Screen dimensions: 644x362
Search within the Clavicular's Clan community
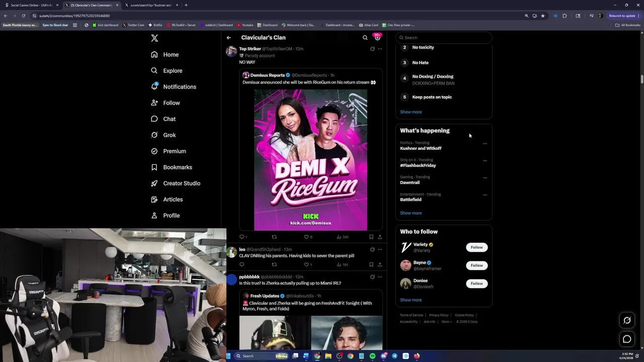coord(365,38)
